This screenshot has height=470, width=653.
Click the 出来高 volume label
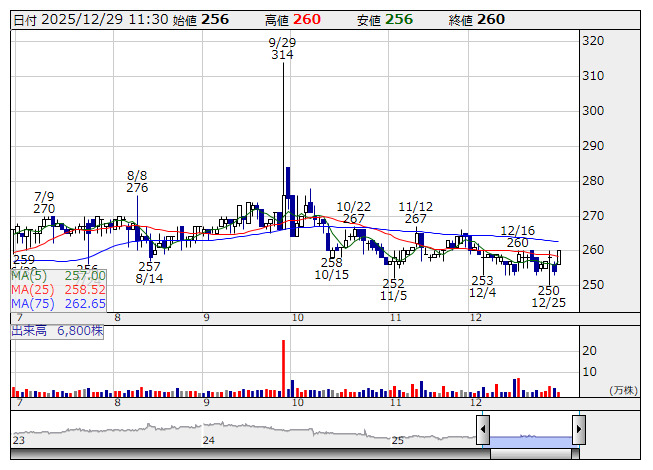57,330
